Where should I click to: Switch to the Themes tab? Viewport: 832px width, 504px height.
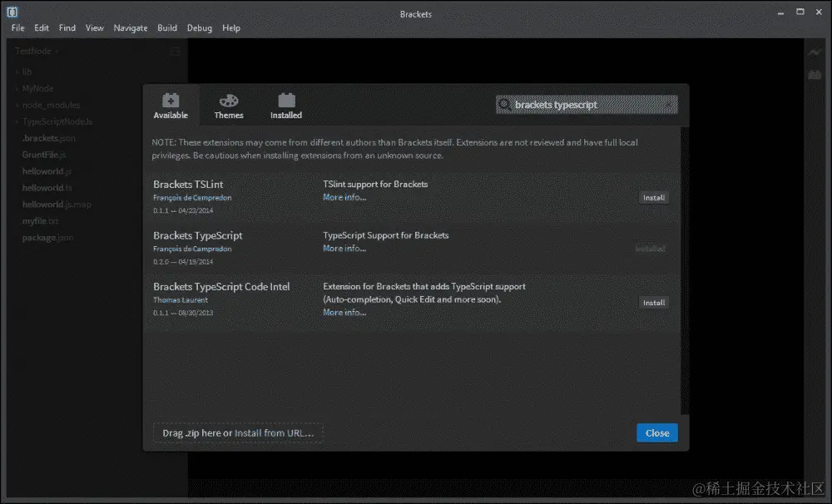pos(229,106)
